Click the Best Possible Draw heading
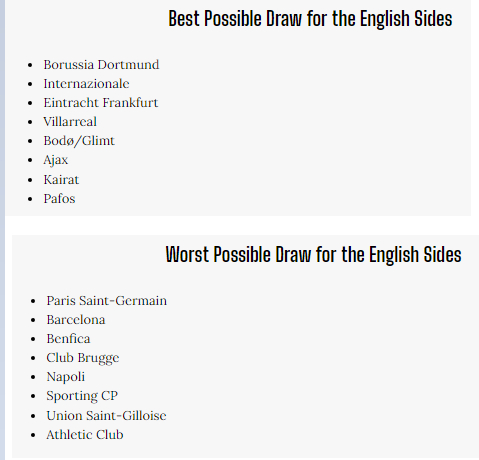The height and width of the screenshot is (460, 479). coord(310,19)
